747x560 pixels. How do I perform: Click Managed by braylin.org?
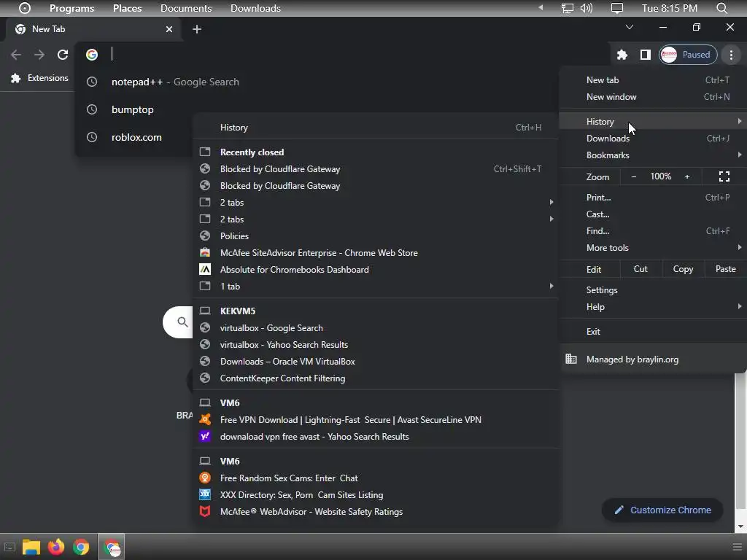(653, 359)
